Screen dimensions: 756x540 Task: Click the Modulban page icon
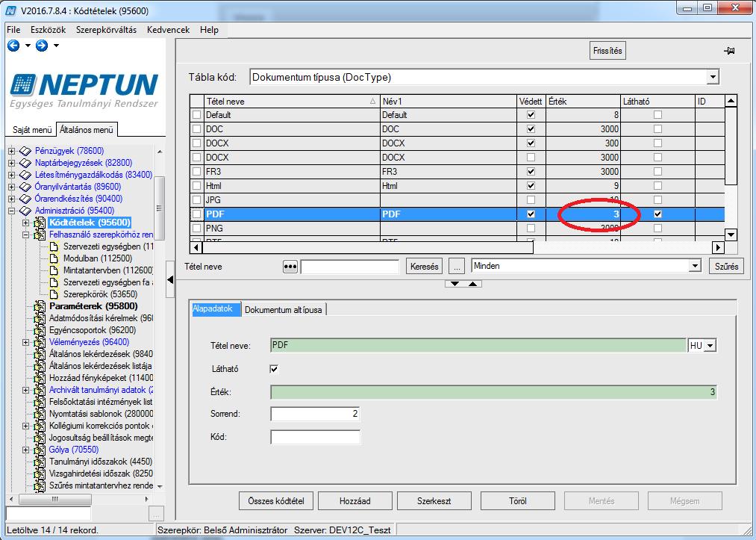54,258
